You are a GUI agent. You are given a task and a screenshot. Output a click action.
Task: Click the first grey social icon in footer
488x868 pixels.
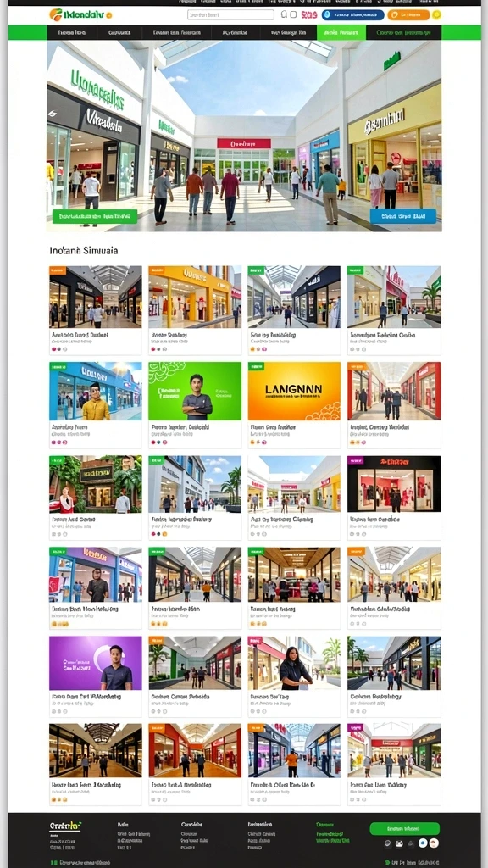(388, 843)
